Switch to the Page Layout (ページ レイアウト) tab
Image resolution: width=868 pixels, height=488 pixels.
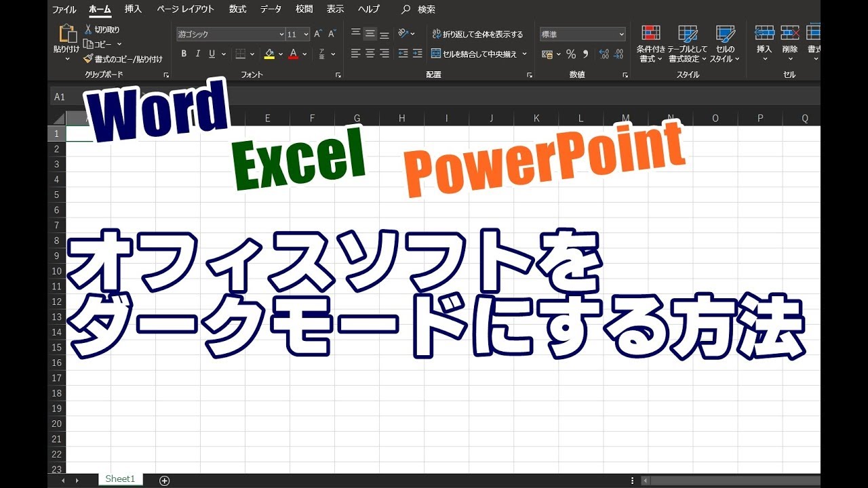click(185, 9)
